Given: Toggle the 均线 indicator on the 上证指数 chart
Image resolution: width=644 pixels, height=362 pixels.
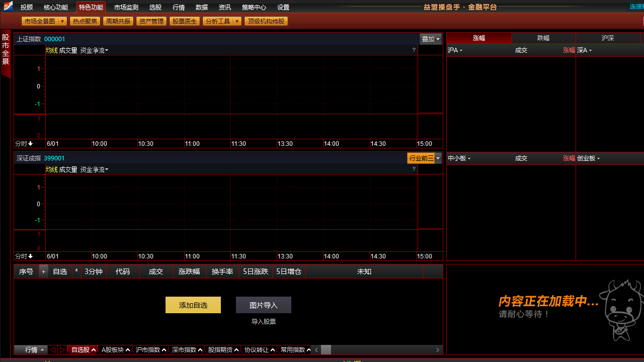Looking at the screenshot, I should (x=52, y=50).
